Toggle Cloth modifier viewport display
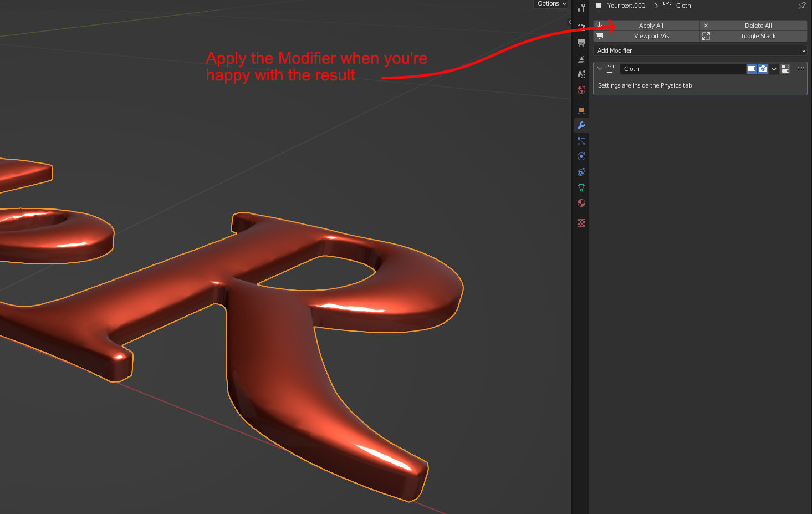812x514 pixels. coord(752,69)
